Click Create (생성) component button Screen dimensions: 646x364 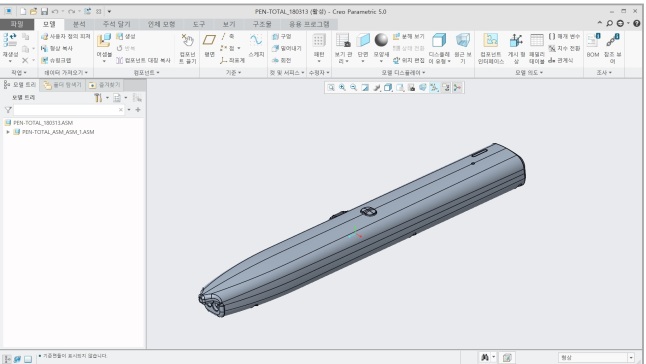126,37
